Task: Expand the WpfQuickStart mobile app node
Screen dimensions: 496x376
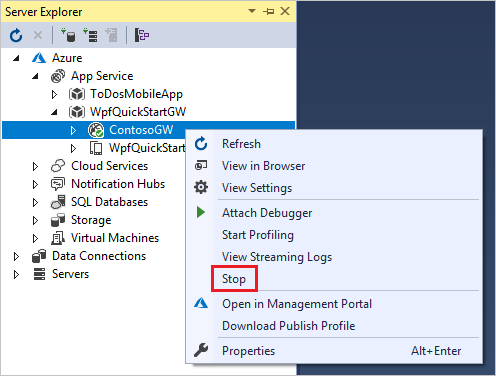Action: click(x=74, y=149)
